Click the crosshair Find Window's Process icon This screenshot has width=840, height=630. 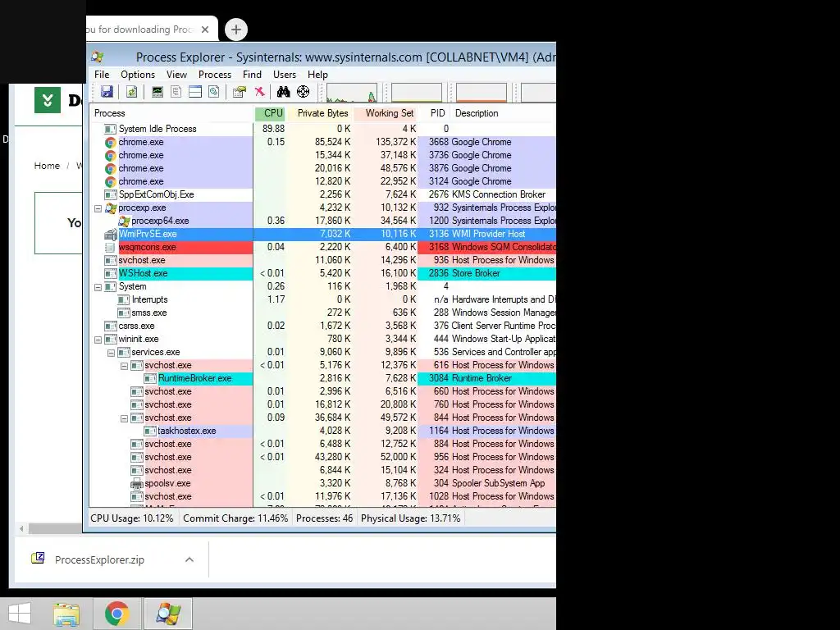pos(304,92)
